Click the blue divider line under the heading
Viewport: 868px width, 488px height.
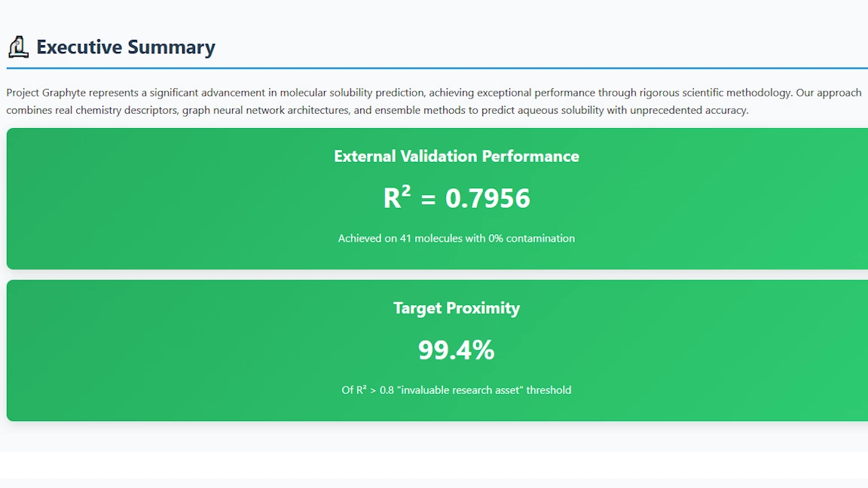tap(434, 69)
